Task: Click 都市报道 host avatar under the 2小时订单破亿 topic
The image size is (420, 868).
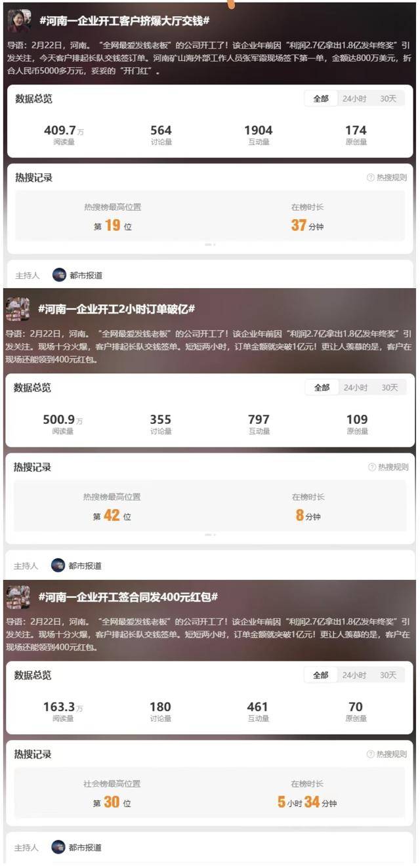Action: pos(58,566)
